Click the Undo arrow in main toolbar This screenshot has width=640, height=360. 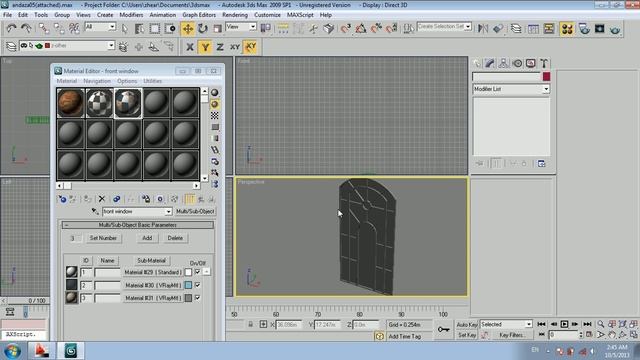[x=11, y=28]
